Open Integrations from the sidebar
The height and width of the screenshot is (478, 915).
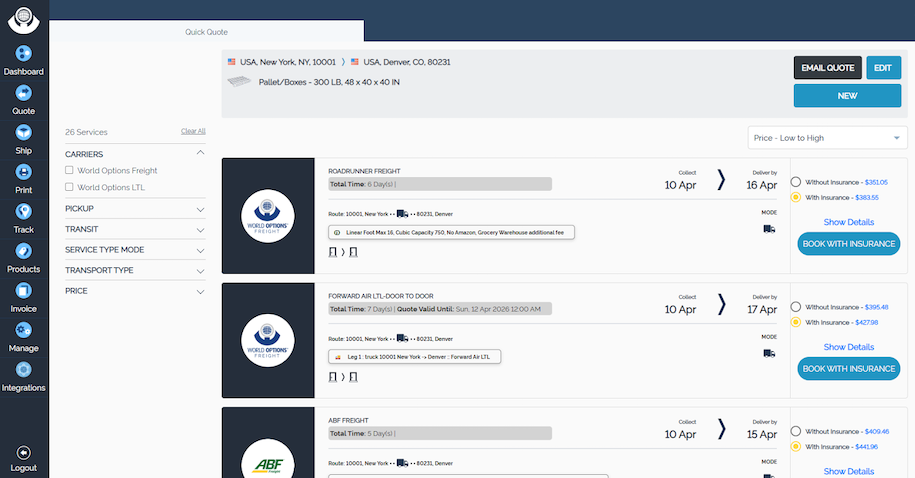tap(24, 369)
